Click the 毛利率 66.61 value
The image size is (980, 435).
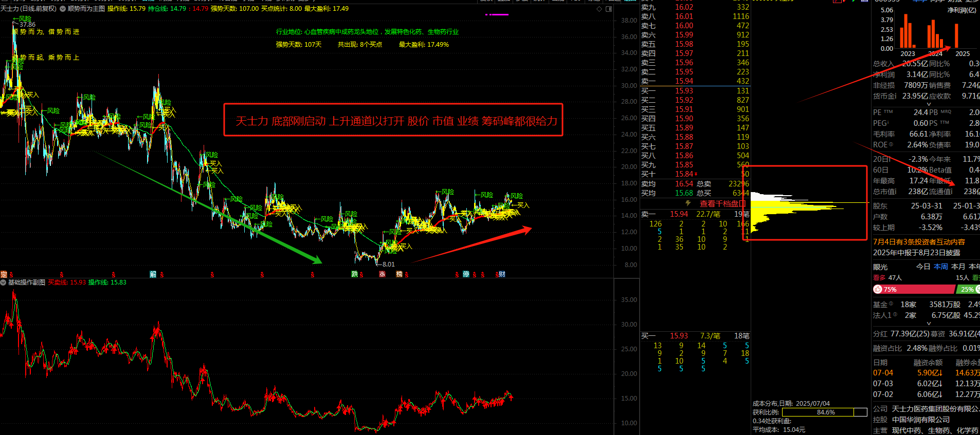pyautogui.click(x=919, y=134)
